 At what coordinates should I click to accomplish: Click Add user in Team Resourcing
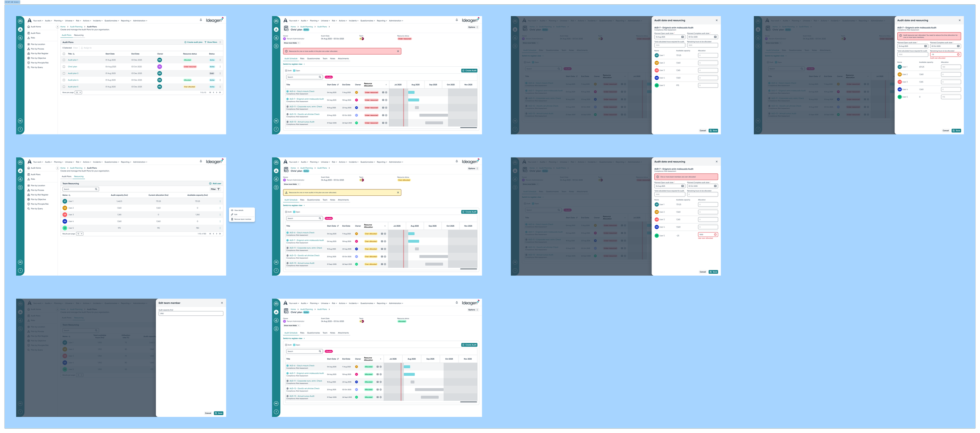(215, 184)
